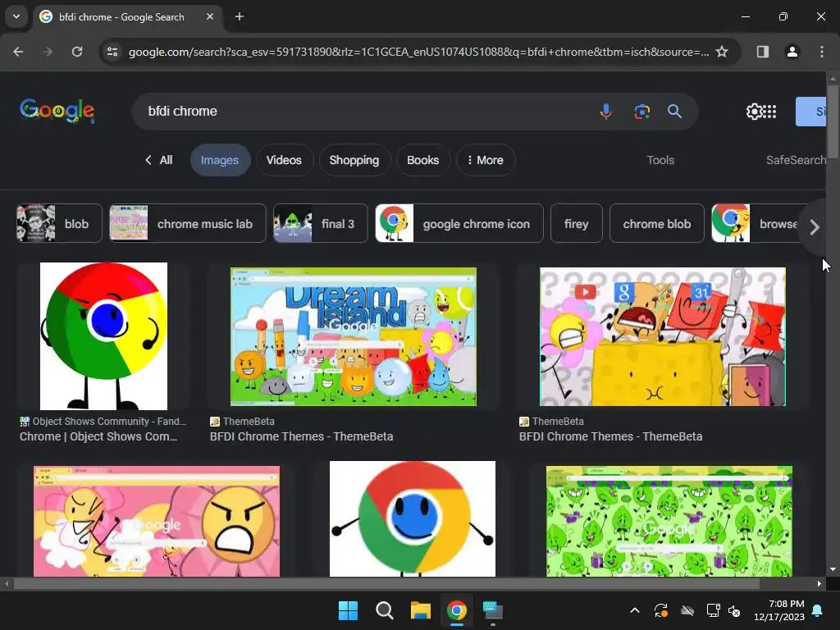Switch to the Shopping tab
This screenshot has height=630, width=840.
tap(354, 160)
